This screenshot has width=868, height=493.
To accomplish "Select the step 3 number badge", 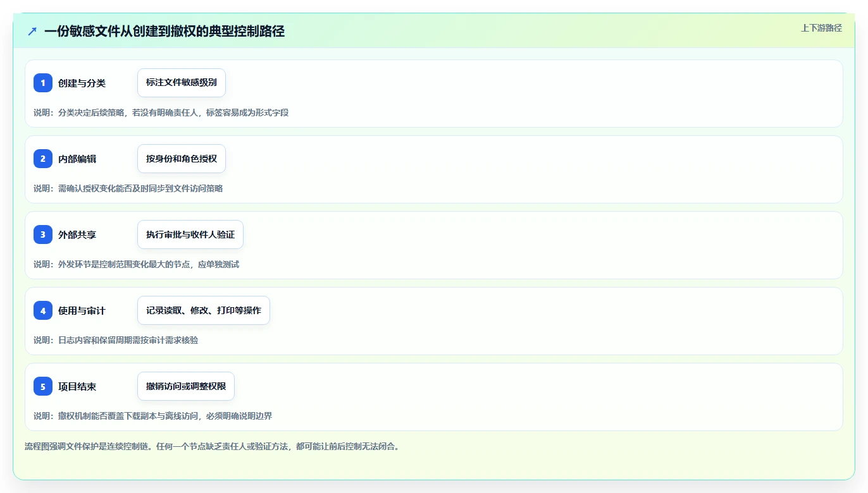I will click(43, 234).
